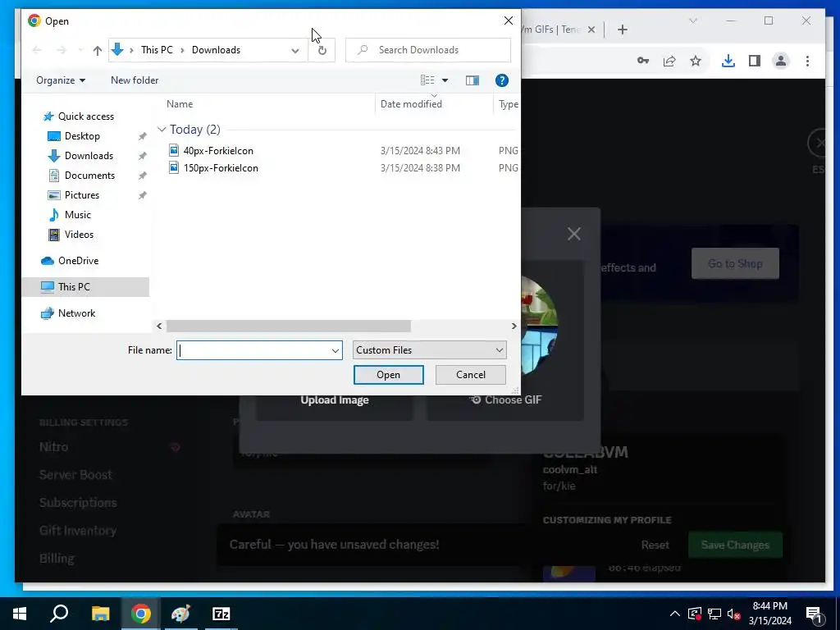Click the Go to Shop button
840x630 pixels.
tap(735, 263)
